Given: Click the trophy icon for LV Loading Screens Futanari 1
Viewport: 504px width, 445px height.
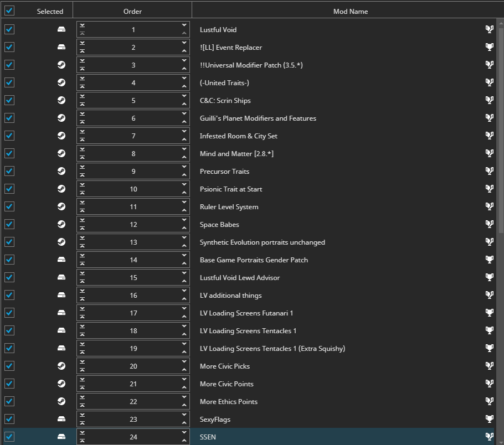Looking at the screenshot, I should pyautogui.click(x=489, y=313).
